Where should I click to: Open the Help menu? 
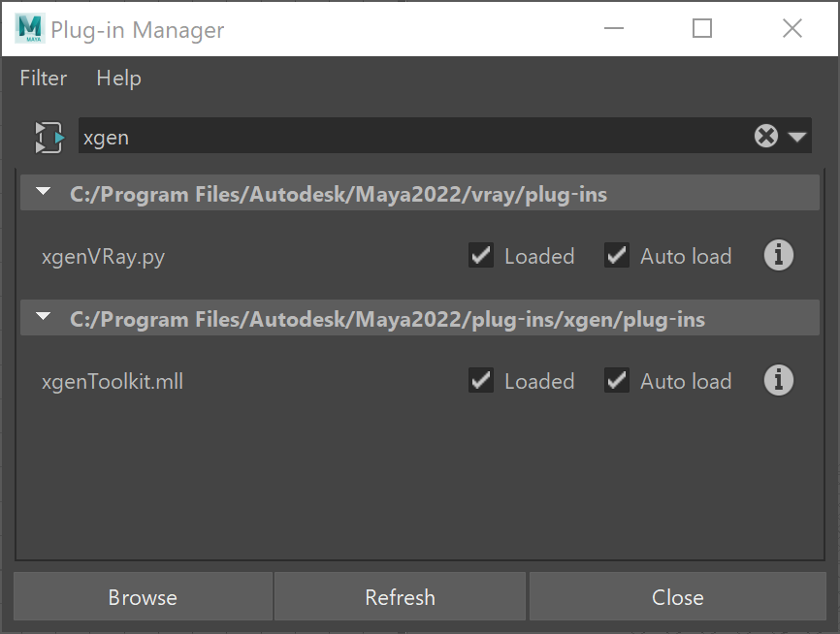pyautogui.click(x=119, y=79)
